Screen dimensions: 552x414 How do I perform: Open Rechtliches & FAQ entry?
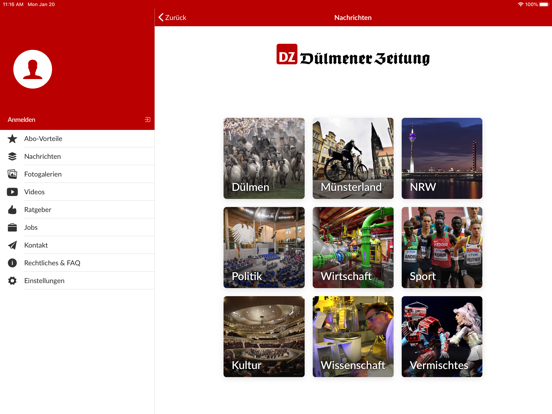coord(77,263)
